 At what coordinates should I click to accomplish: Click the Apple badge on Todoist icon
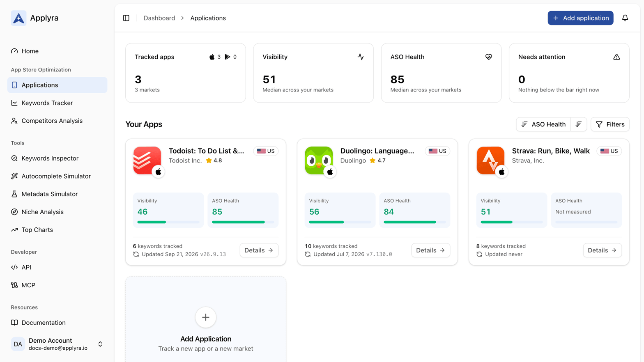(158, 172)
